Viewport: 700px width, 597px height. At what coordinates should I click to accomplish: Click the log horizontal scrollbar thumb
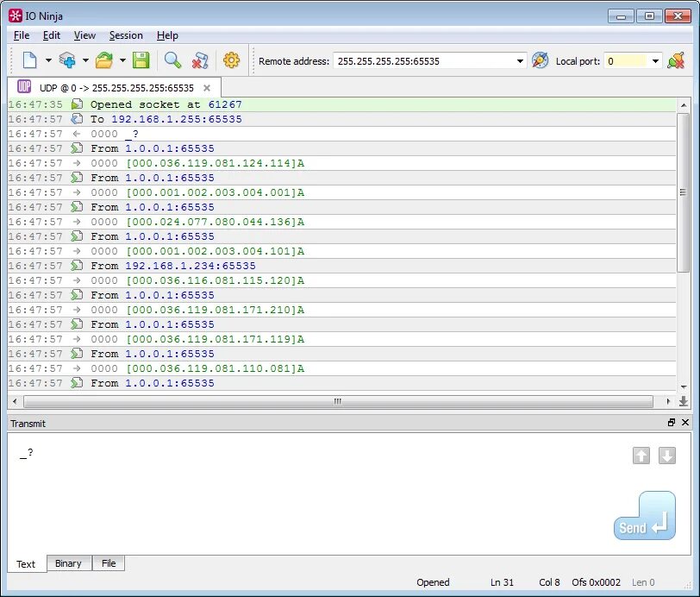click(x=338, y=401)
